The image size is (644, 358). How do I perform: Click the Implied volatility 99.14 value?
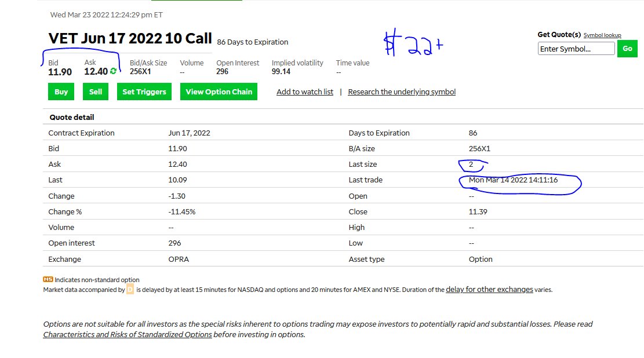[281, 71]
